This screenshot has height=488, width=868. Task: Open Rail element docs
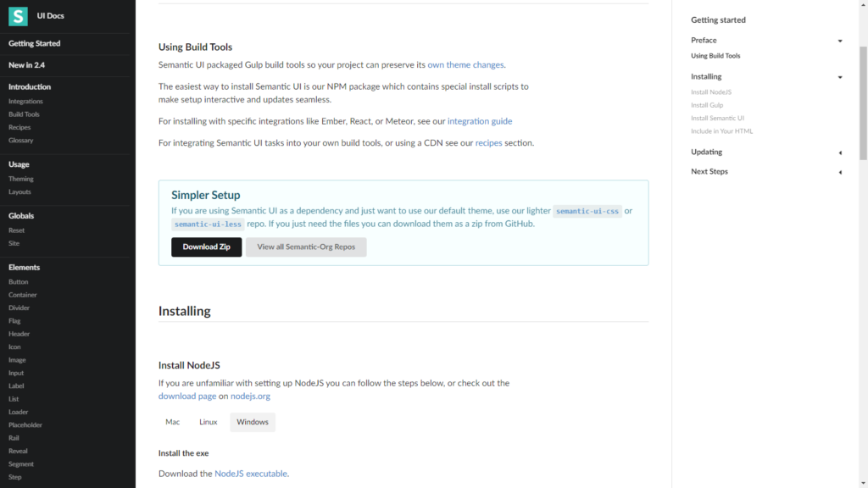[x=14, y=438]
